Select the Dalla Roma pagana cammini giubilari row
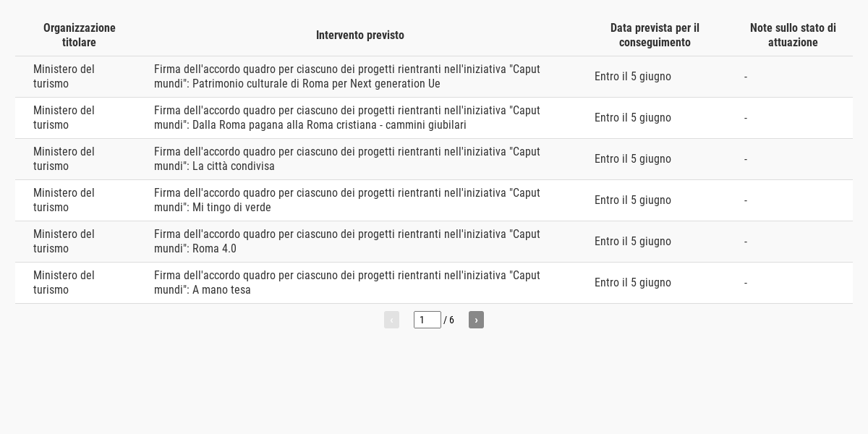This screenshot has height=434, width=868. (x=434, y=118)
